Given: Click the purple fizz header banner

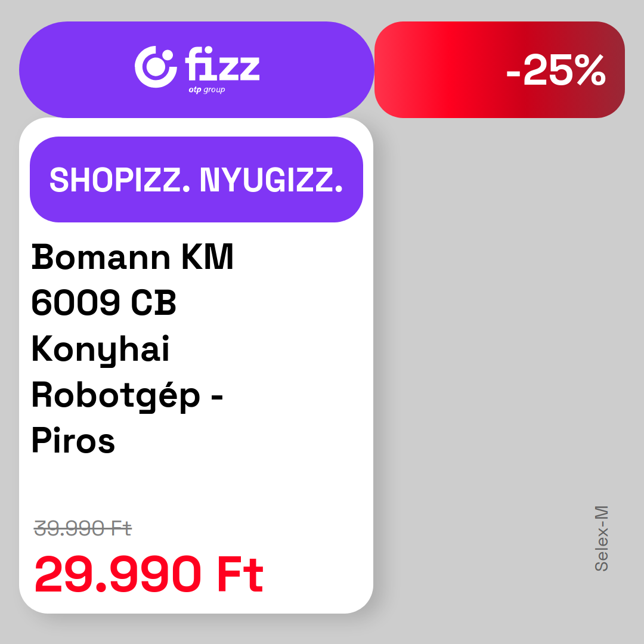Looking at the screenshot, I should pos(196,70).
